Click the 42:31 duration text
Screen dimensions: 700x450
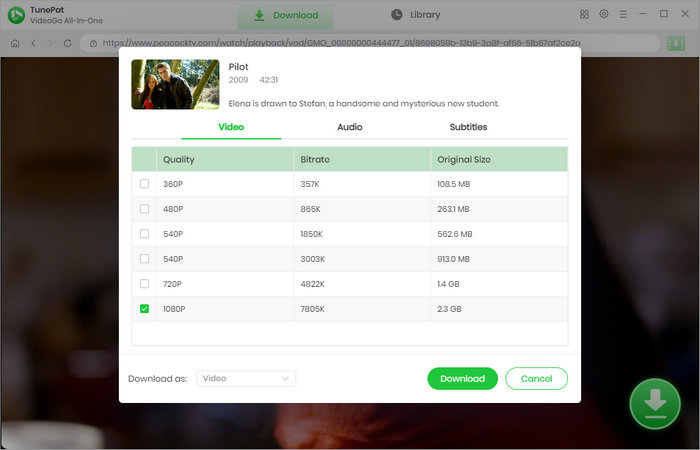(269, 80)
